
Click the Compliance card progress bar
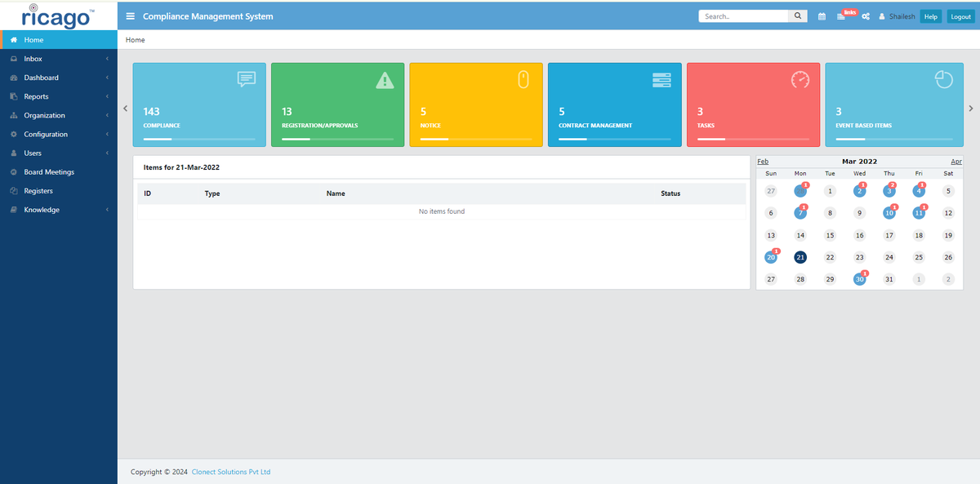pyautogui.click(x=198, y=140)
